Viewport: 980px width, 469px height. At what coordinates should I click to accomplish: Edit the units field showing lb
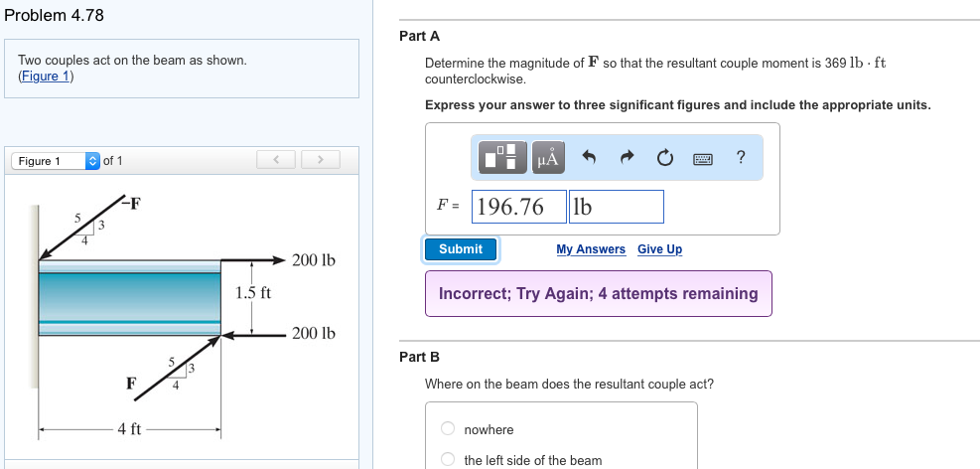point(617,207)
